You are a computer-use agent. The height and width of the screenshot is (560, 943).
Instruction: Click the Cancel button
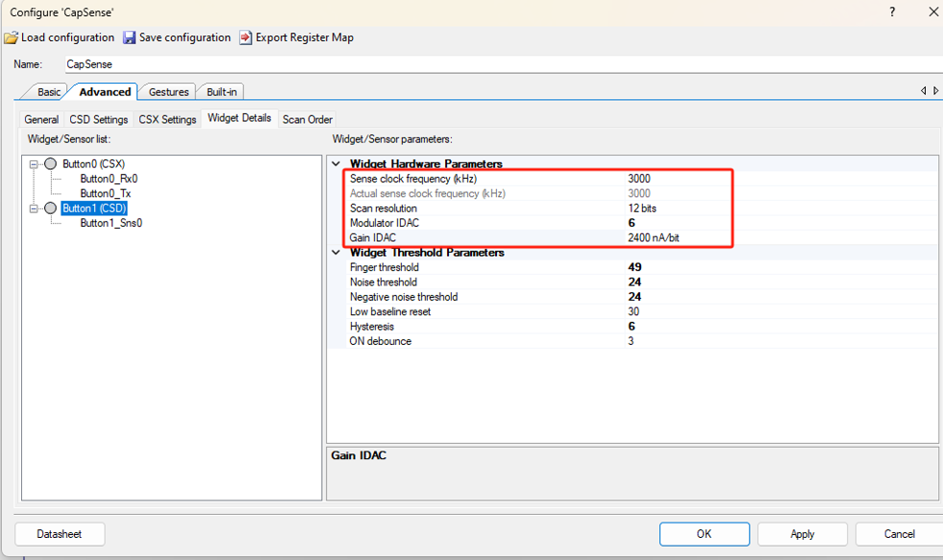(899, 534)
